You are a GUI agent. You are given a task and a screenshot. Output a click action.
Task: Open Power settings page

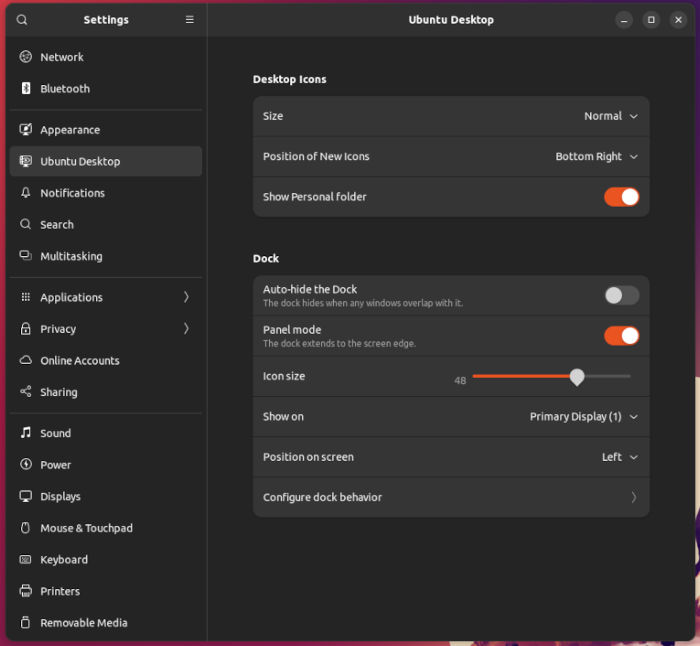tap(106, 464)
